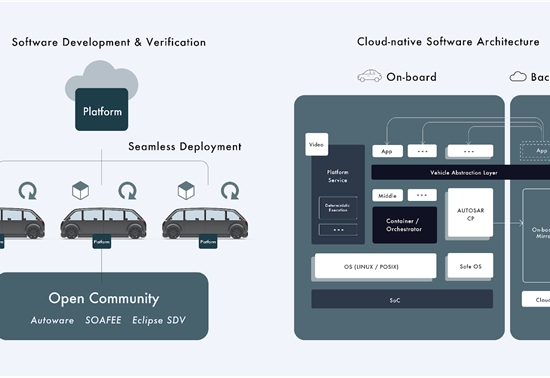This screenshot has height=378, width=550.
Task: Click the Middle box
Action: coord(388,195)
